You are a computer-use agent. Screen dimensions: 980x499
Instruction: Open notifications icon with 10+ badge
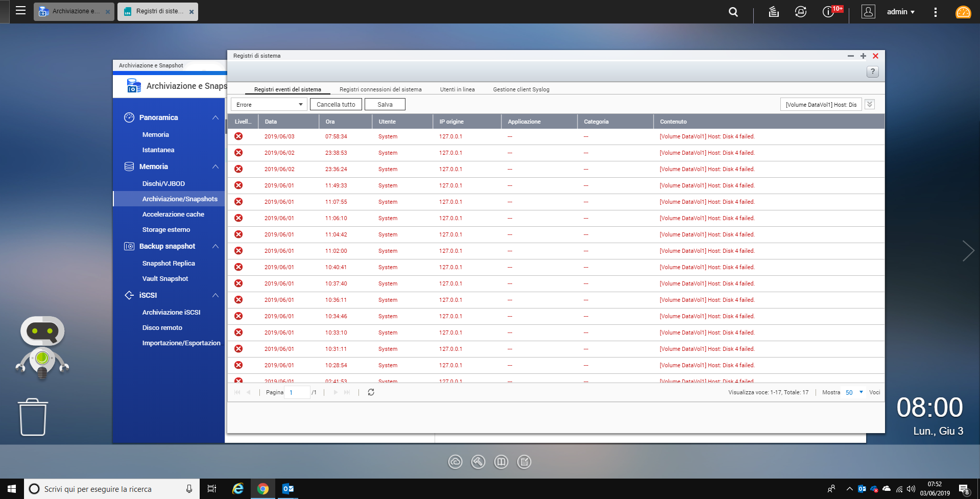point(828,12)
